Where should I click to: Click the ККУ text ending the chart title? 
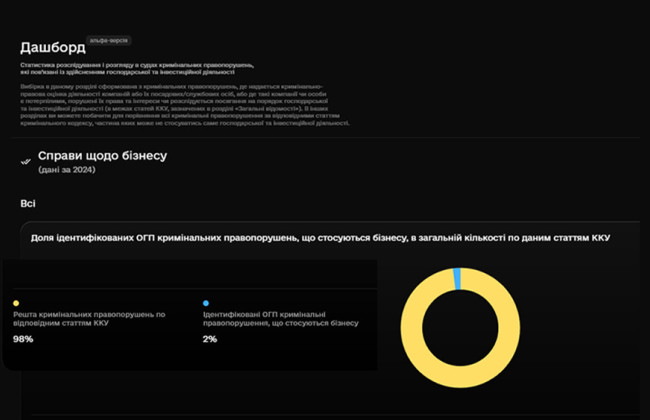[x=598, y=238]
